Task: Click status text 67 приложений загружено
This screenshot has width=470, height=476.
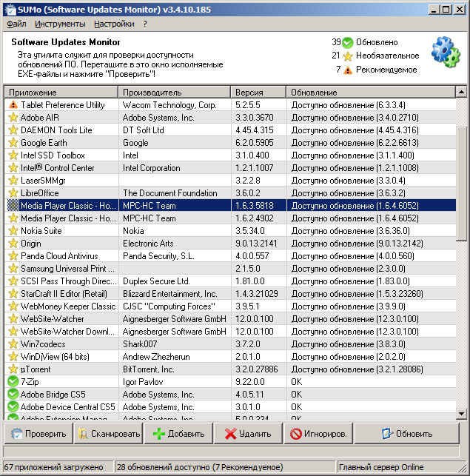Action: [54, 467]
